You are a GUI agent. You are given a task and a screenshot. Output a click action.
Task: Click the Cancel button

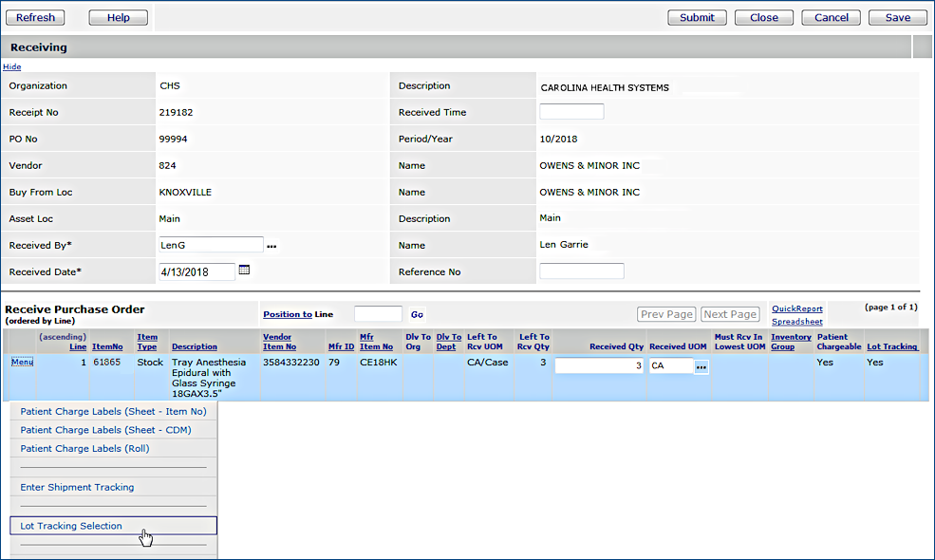(831, 17)
